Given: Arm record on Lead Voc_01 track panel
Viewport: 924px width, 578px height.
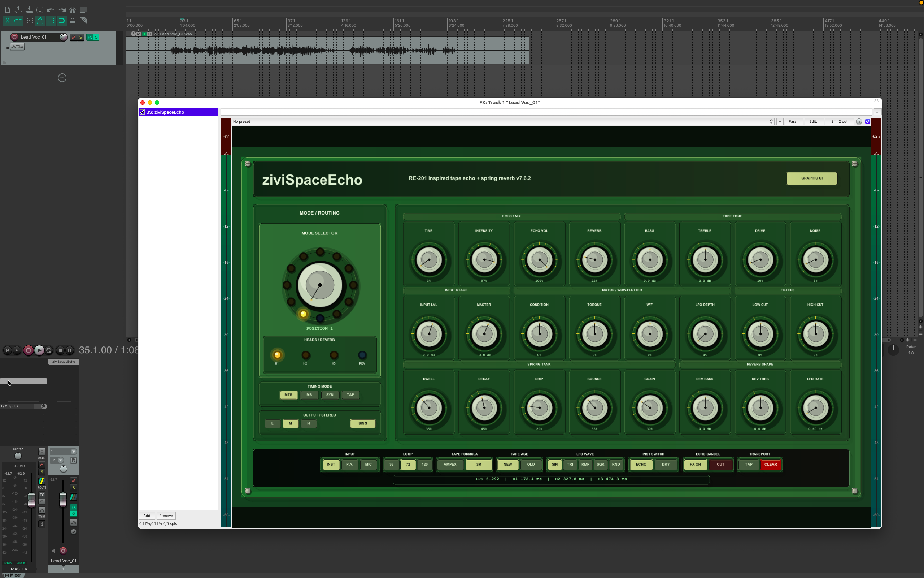Looking at the screenshot, I should (14, 37).
